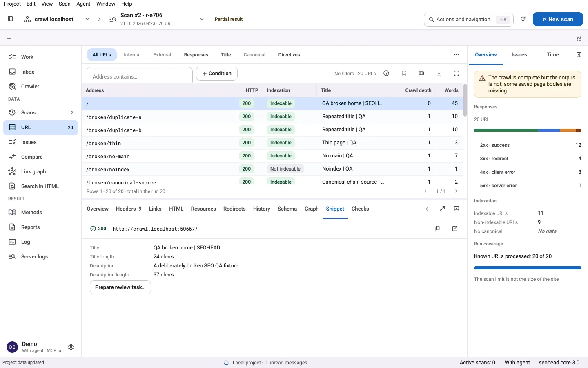Open the page URL in external browser
Image resolution: width=588 pixels, height=368 pixels.
point(455,229)
